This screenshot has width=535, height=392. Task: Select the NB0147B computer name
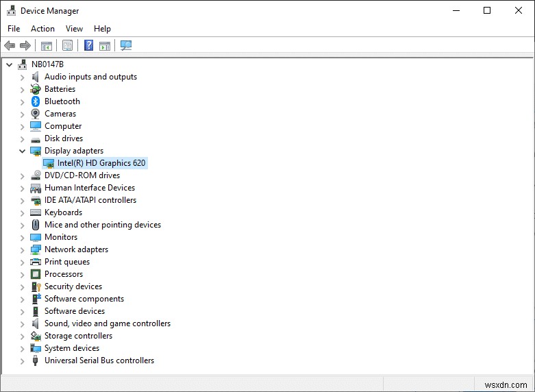(47, 64)
